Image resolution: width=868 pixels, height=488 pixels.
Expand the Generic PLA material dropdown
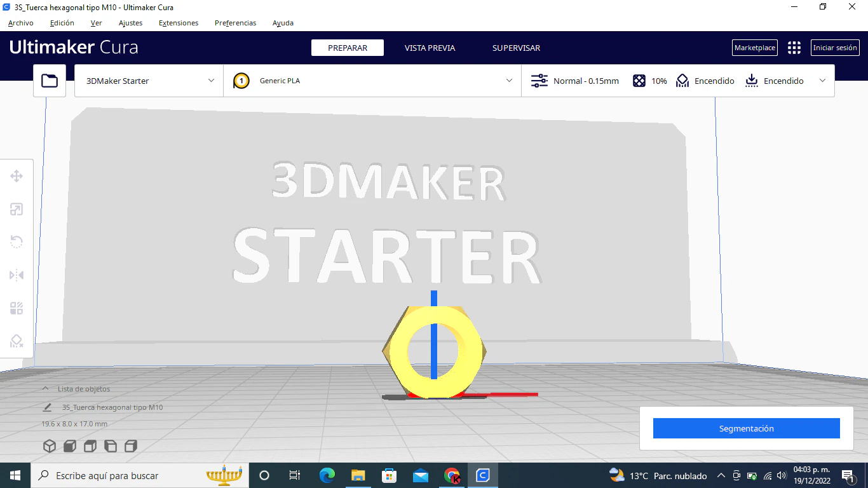[372, 81]
